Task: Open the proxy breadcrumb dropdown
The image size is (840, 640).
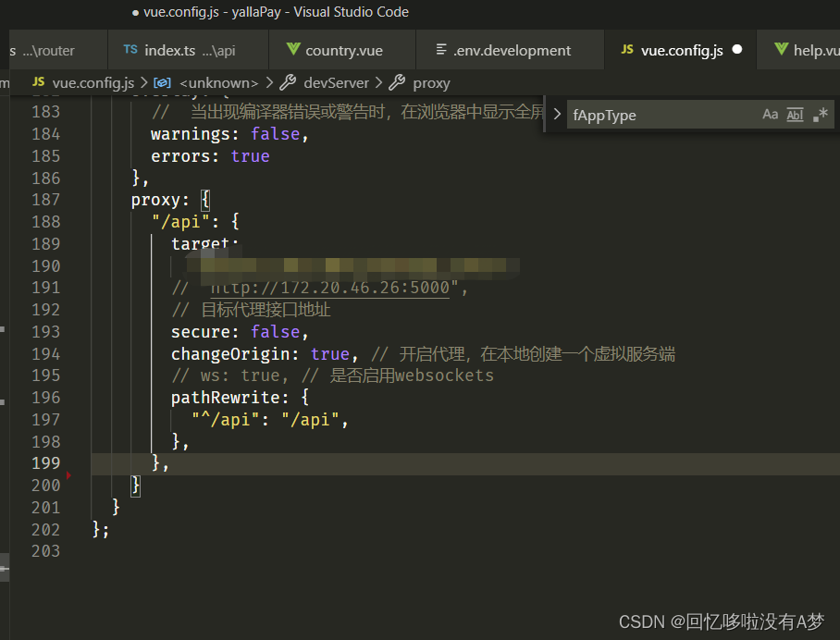Action: [432, 82]
